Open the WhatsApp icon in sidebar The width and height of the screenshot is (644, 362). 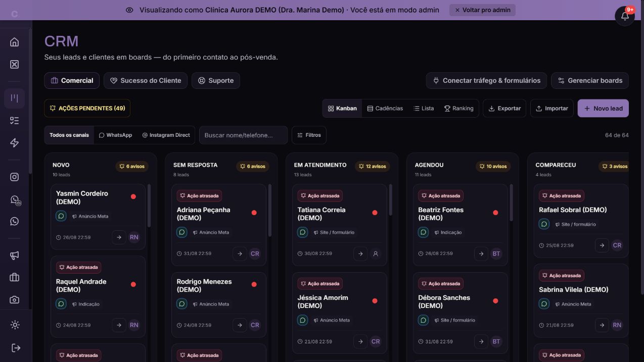15,221
